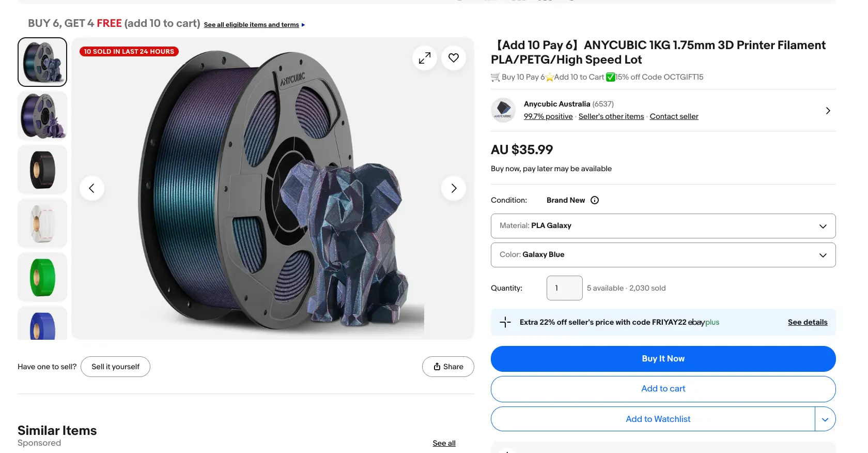Image resolution: width=868 pixels, height=453 pixels.
Task: Click the enlarge image icon
Action: [424, 58]
